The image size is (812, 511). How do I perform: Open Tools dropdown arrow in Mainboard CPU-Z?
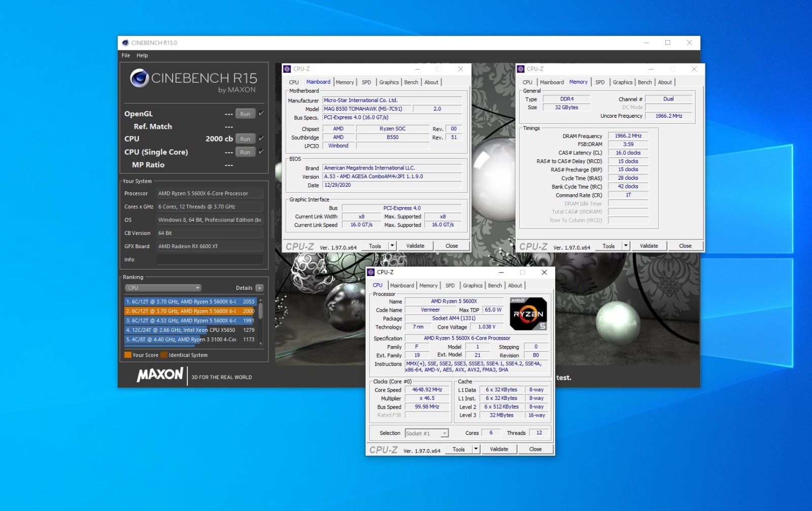(x=392, y=246)
